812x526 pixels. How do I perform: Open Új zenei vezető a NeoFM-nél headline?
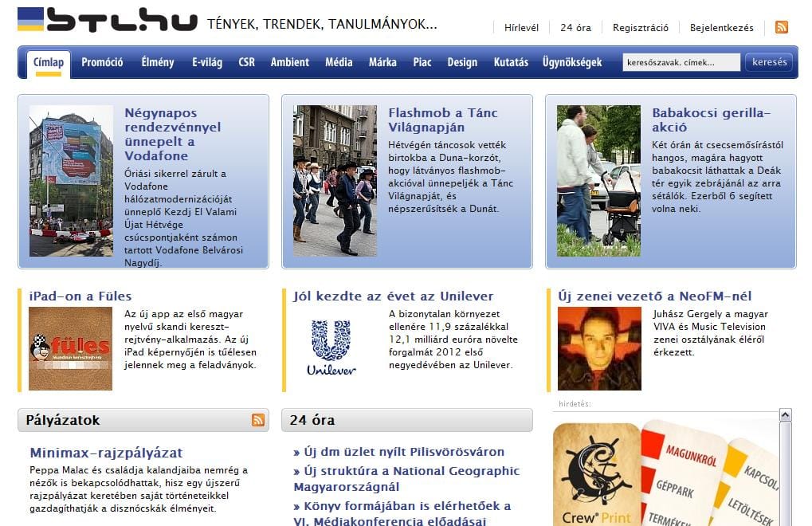654,296
